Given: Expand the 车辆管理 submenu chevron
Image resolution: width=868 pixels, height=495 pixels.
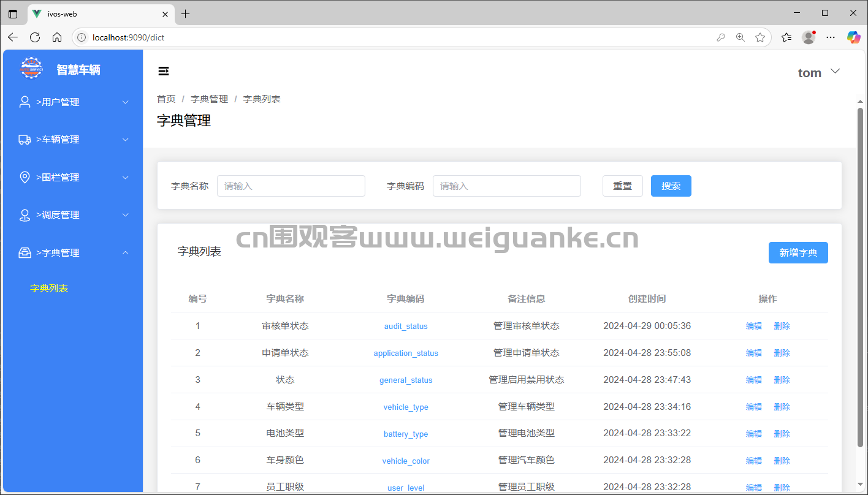Looking at the screenshot, I should [126, 140].
